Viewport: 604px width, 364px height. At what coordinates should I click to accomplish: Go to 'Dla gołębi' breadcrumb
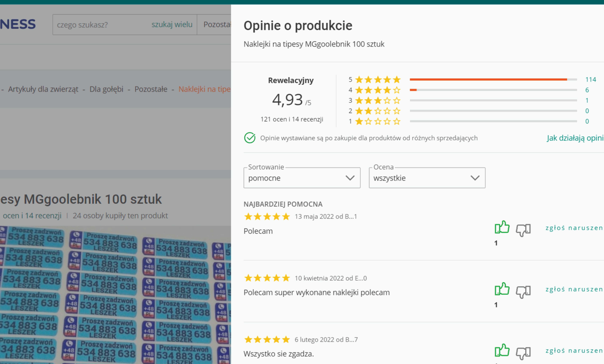click(106, 89)
